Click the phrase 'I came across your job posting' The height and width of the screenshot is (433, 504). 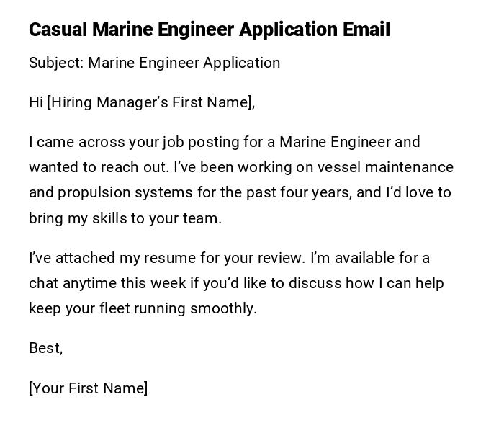[x=128, y=142]
